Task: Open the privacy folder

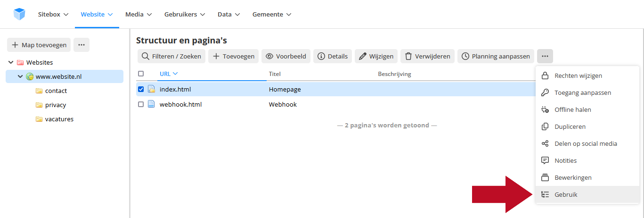Action: [56, 105]
